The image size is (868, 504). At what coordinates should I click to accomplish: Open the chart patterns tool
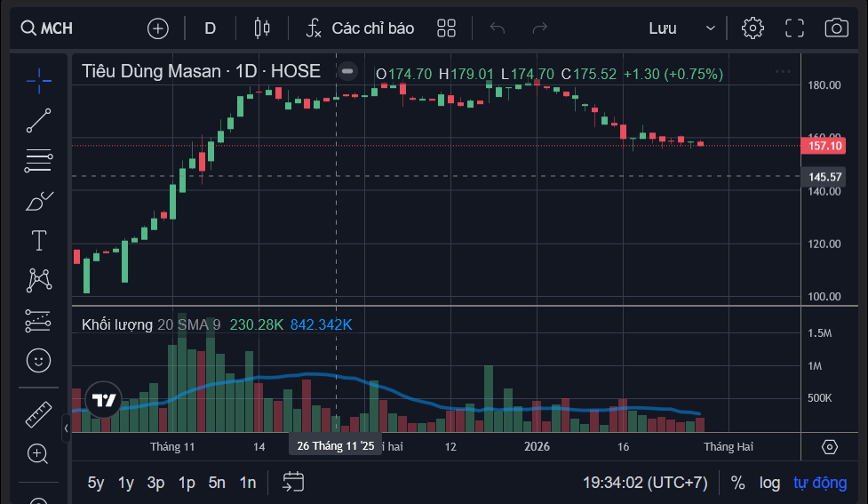pos(38,280)
